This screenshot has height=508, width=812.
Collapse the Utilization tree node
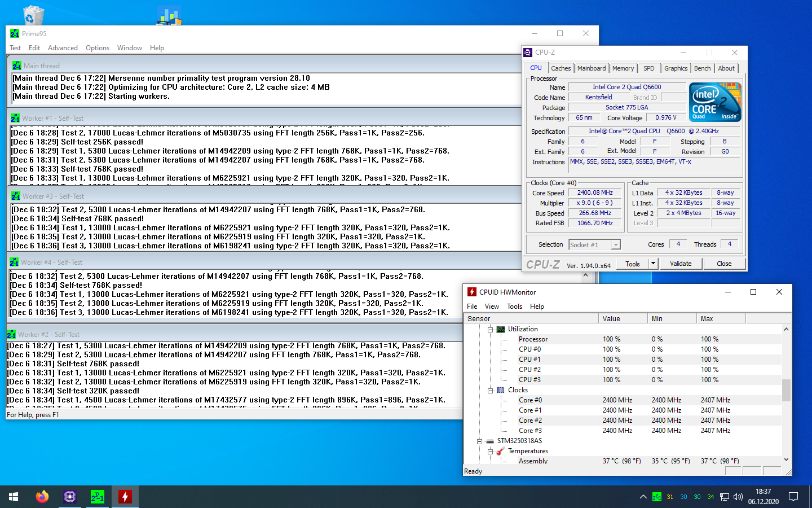pyautogui.click(x=490, y=329)
